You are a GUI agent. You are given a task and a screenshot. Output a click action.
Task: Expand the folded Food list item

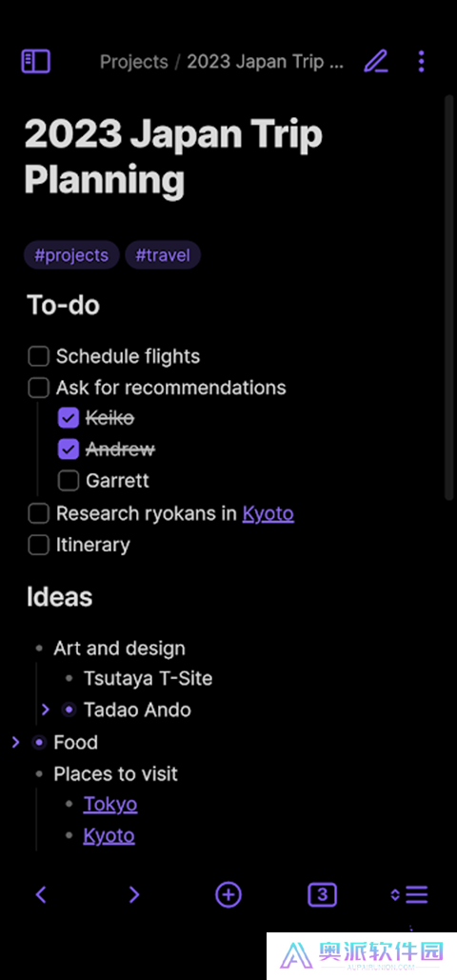16,743
